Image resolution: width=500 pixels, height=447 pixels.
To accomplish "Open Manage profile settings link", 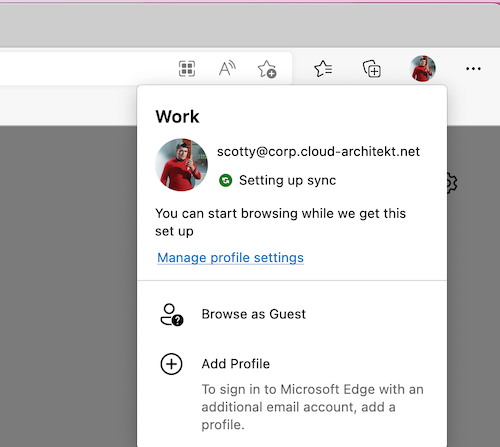I will coord(230,258).
